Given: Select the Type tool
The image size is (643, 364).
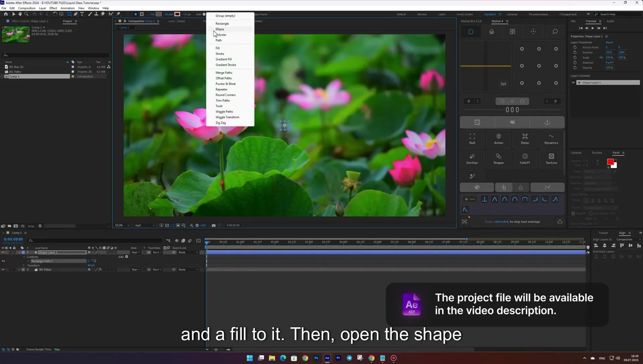Looking at the screenshot, I should (x=82, y=14).
